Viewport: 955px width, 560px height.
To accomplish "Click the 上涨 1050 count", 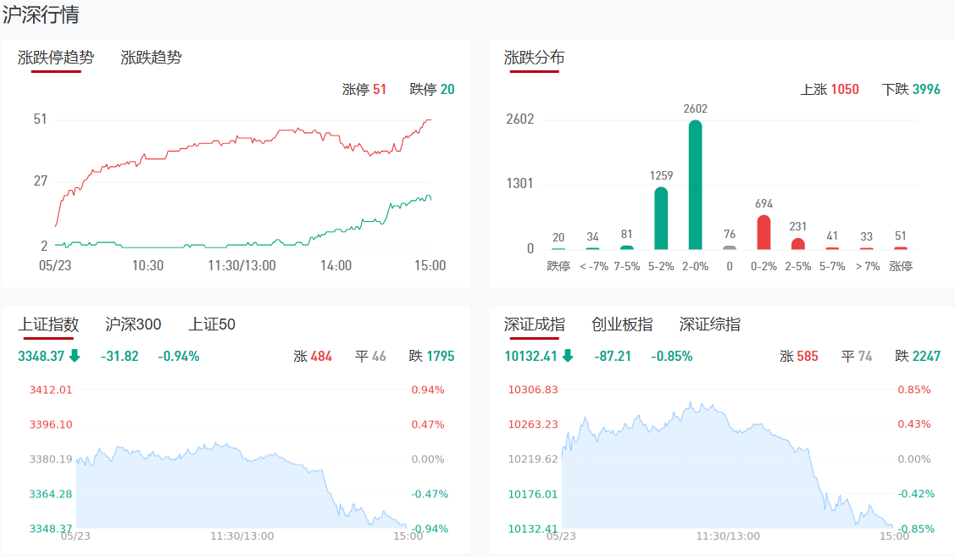I will tap(830, 89).
